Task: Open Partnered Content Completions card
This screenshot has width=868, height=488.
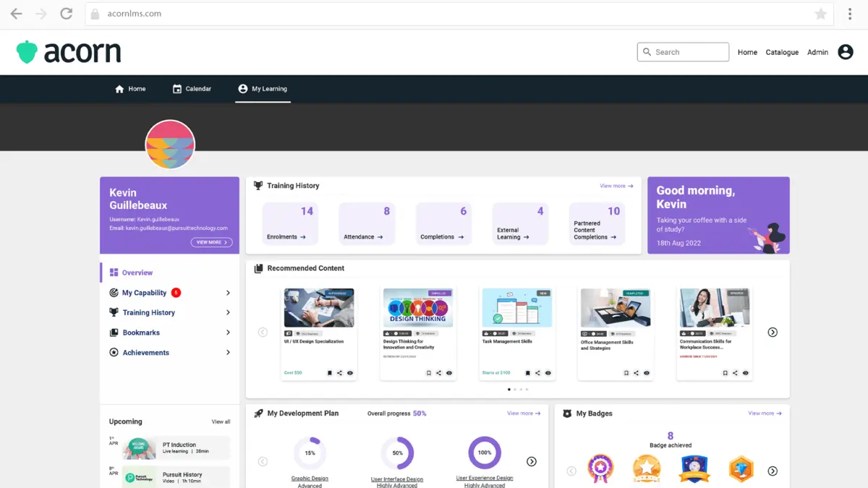Action: pos(597,223)
